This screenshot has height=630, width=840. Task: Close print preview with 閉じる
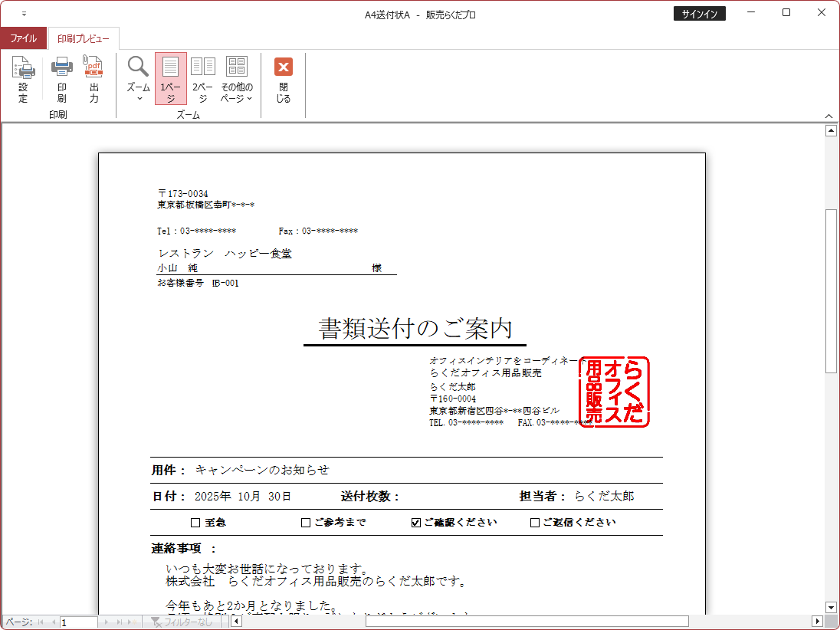point(284,79)
